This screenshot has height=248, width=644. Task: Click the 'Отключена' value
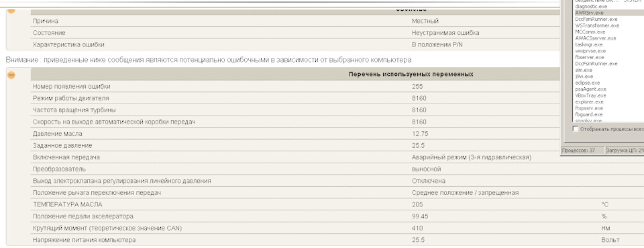tap(429, 181)
